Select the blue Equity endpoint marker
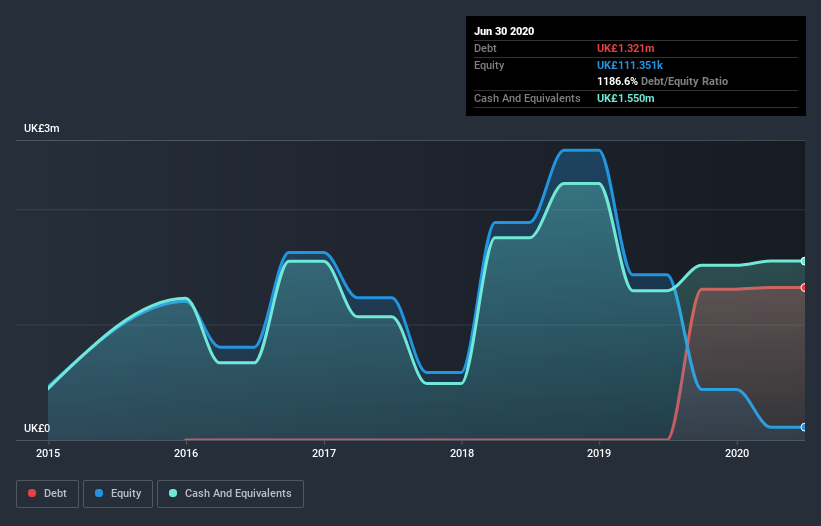This screenshot has width=821, height=526. [803, 427]
